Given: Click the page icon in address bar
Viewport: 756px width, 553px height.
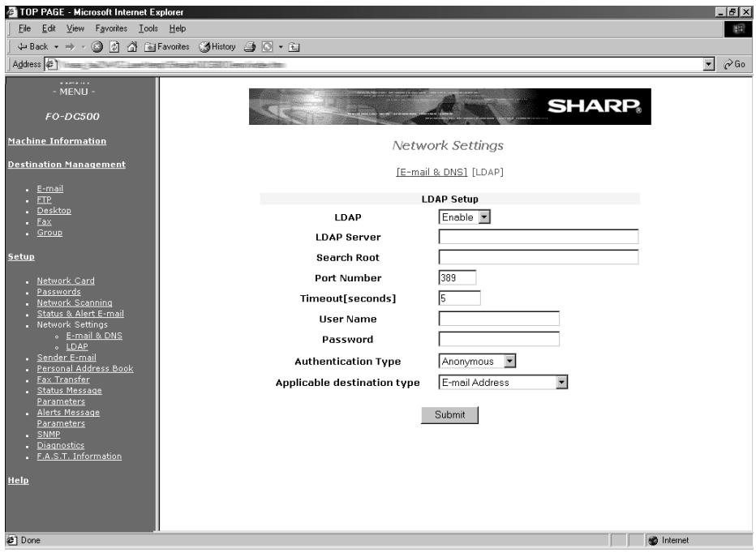Looking at the screenshot, I should click(51, 64).
